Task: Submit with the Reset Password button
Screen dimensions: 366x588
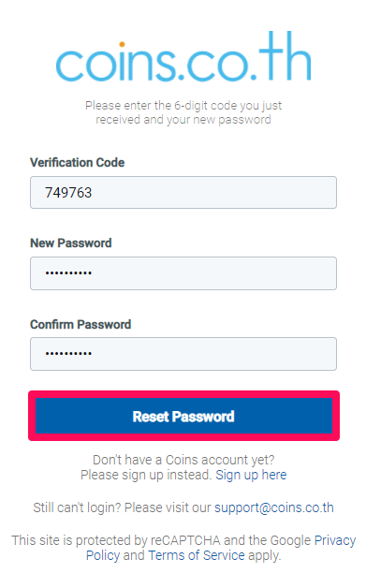Action: 183,416
